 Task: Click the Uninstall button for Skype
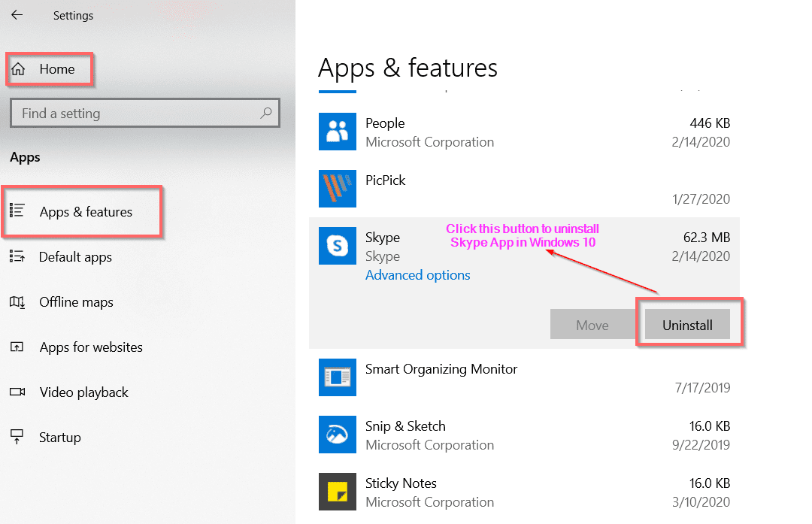(687, 326)
